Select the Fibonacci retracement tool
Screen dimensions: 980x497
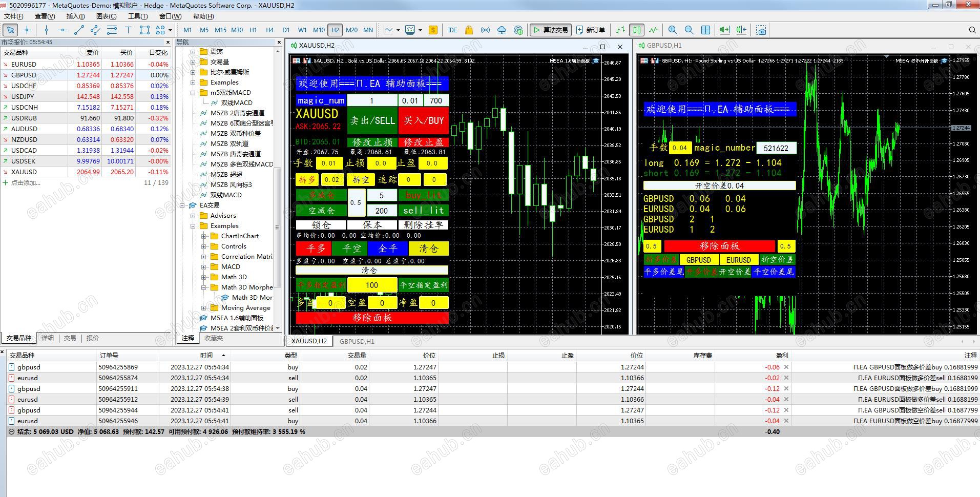(112, 30)
